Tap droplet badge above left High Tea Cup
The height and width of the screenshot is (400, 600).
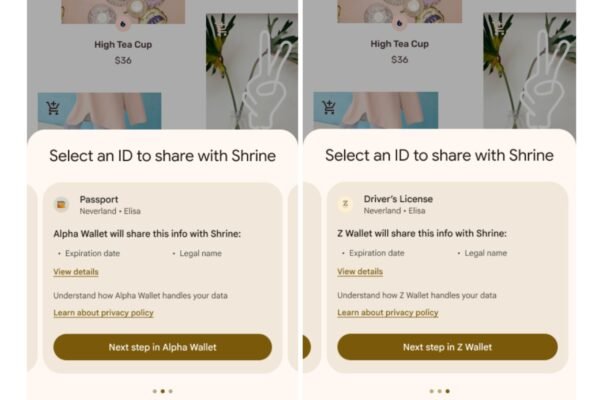click(x=123, y=24)
